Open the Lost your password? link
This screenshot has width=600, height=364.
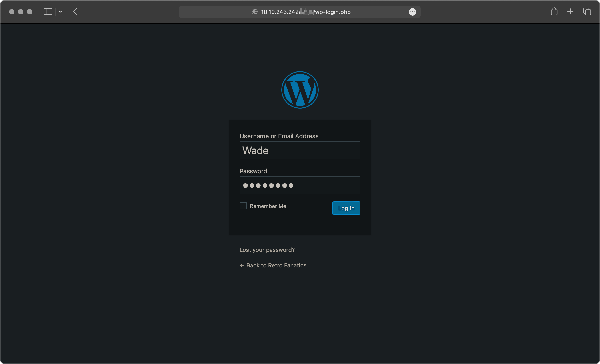point(267,250)
